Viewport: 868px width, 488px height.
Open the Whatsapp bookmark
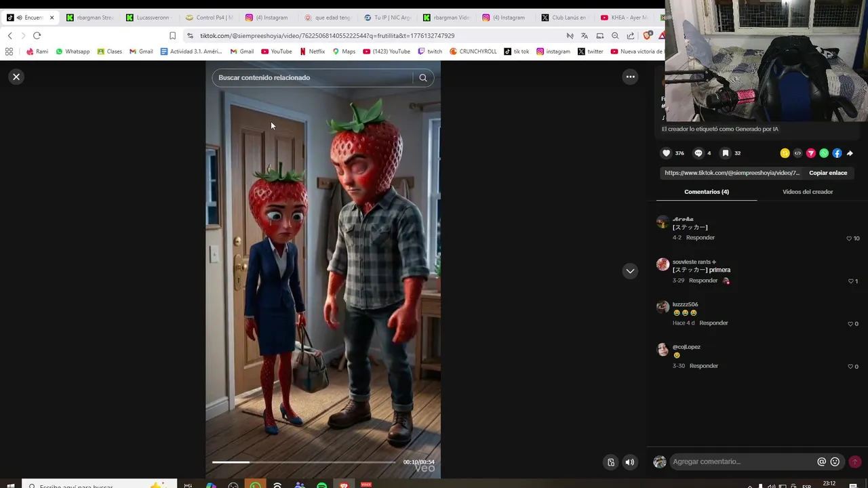(x=73, y=52)
